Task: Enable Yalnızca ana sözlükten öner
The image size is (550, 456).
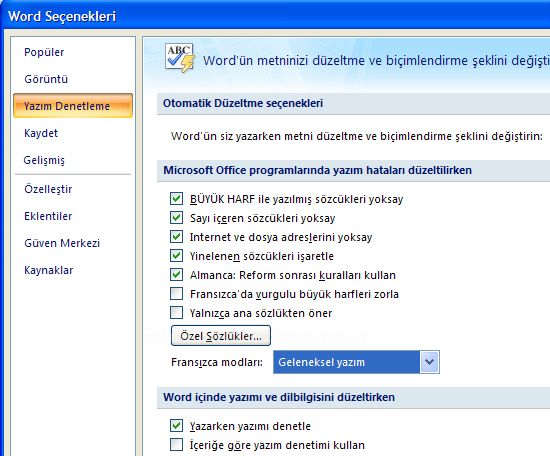Action: coord(176,312)
